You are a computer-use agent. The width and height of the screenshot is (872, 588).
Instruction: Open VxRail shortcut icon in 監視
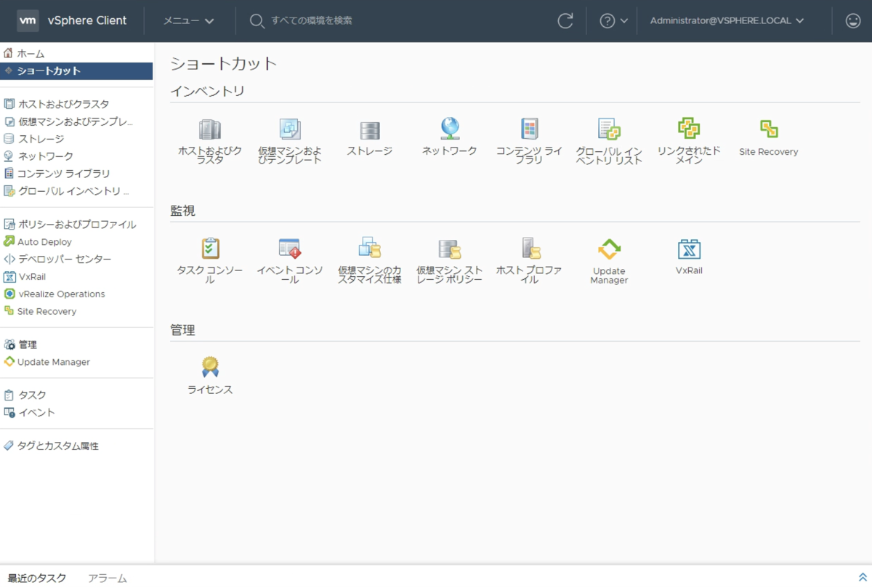point(689,249)
